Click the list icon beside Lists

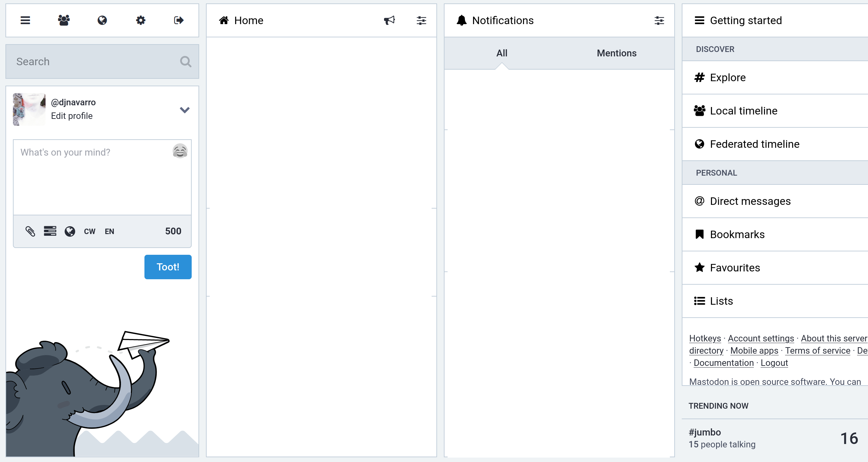[x=699, y=301]
